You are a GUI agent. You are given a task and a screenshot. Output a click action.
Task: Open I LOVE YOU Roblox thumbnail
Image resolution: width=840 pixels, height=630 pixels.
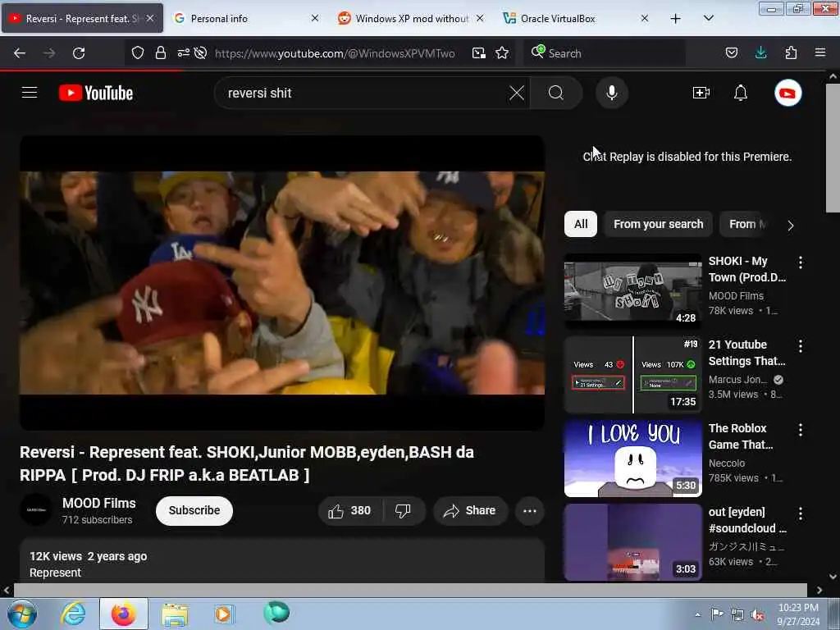click(632, 459)
